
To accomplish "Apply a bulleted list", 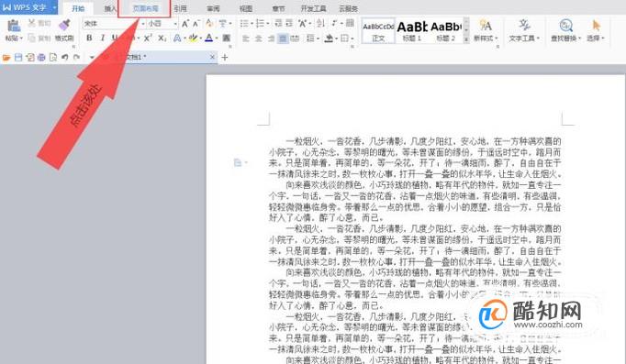I will 243,24.
